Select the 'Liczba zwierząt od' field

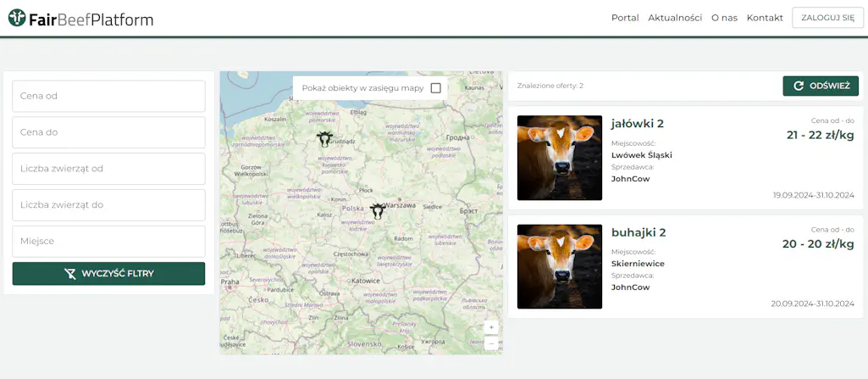coord(108,169)
